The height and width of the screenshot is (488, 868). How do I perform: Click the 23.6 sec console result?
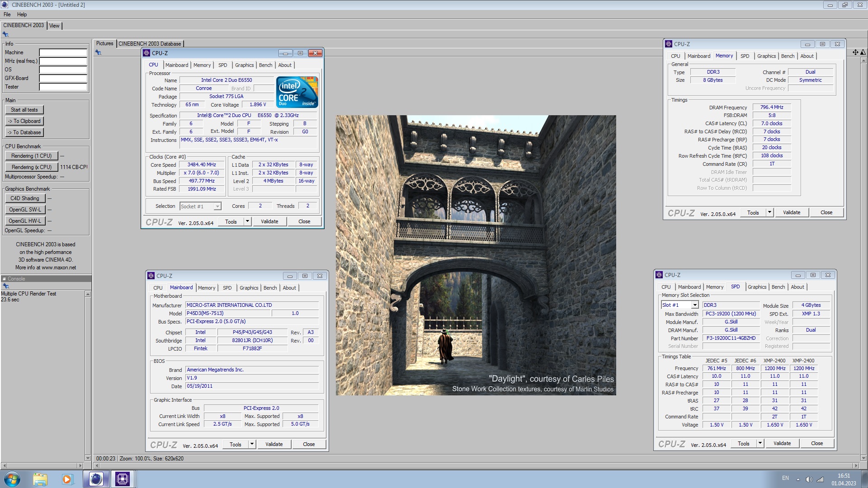pyautogui.click(x=10, y=300)
